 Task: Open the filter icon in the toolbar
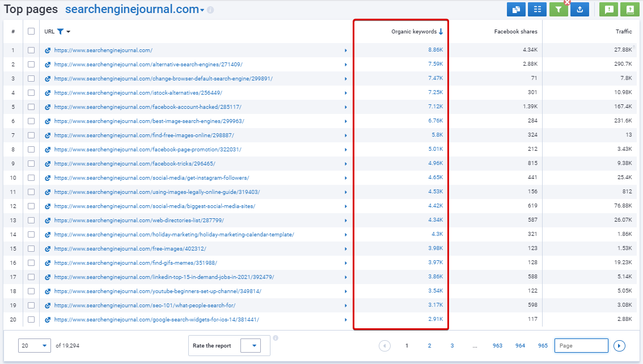558,9
